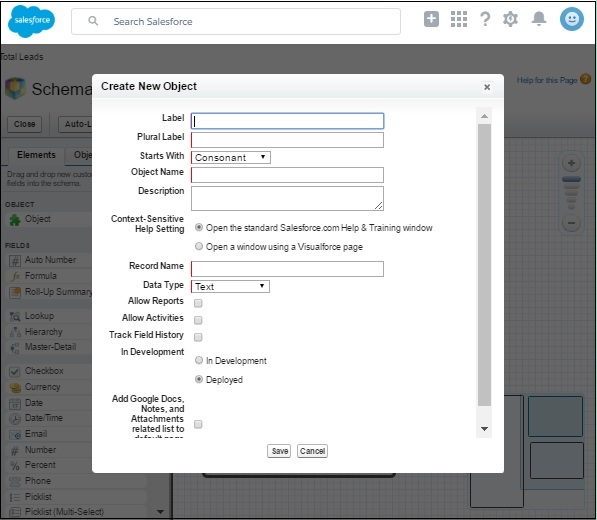Check Add Google Docs, Notes, and Attachments box
The height and width of the screenshot is (520, 597).
point(198,424)
